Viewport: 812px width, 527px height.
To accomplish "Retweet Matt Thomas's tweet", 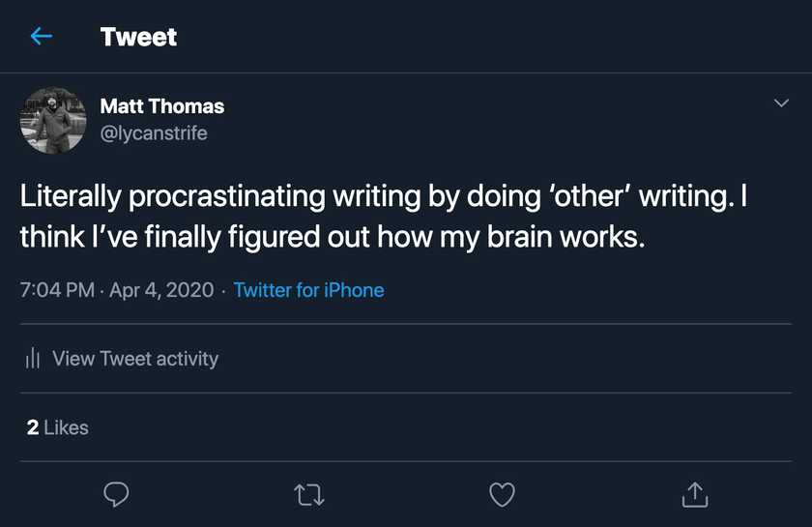I will [308, 495].
